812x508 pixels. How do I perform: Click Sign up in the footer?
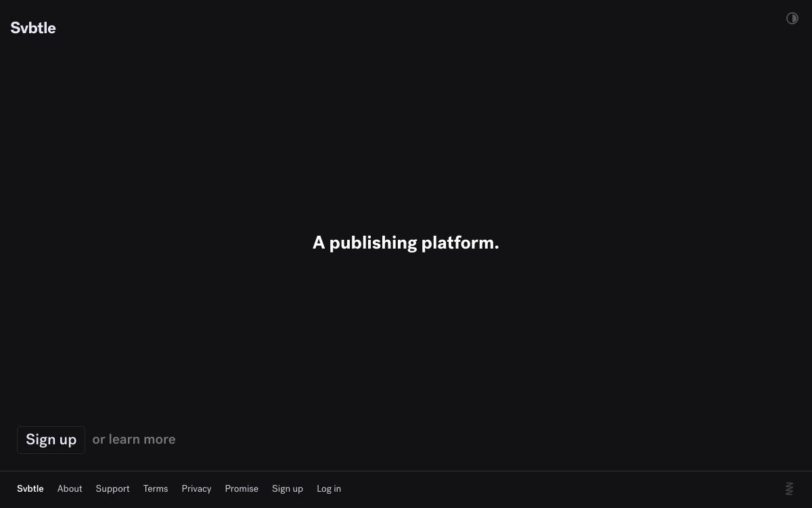click(x=288, y=488)
